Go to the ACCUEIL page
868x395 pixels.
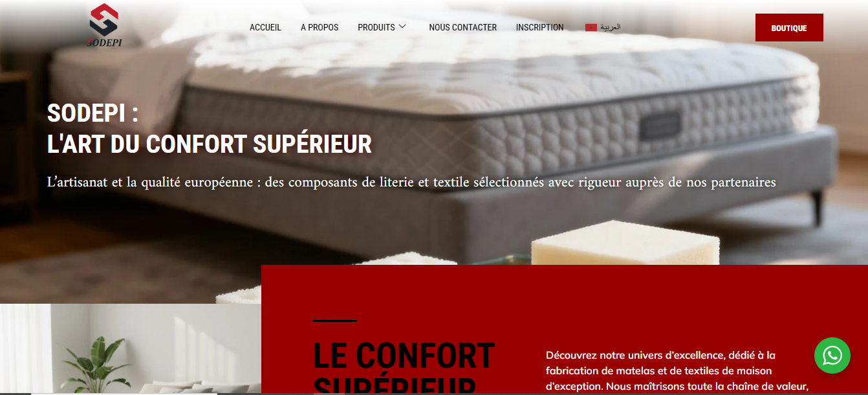tap(265, 27)
